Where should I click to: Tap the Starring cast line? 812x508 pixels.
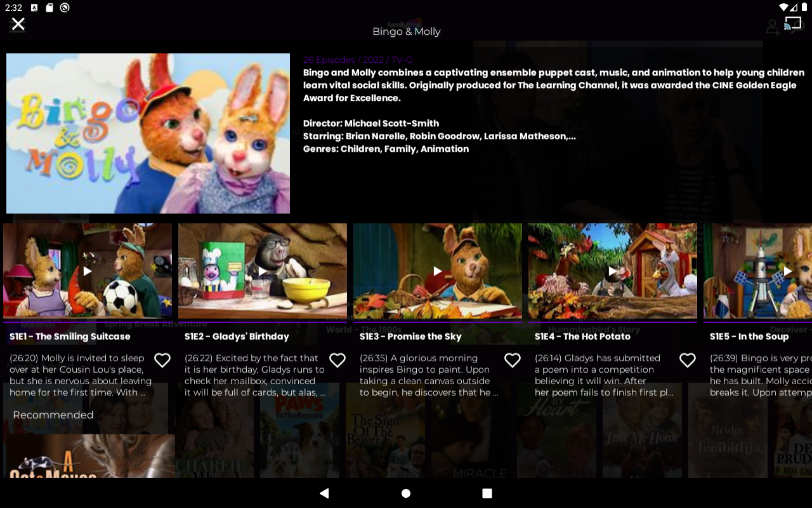click(440, 136)
